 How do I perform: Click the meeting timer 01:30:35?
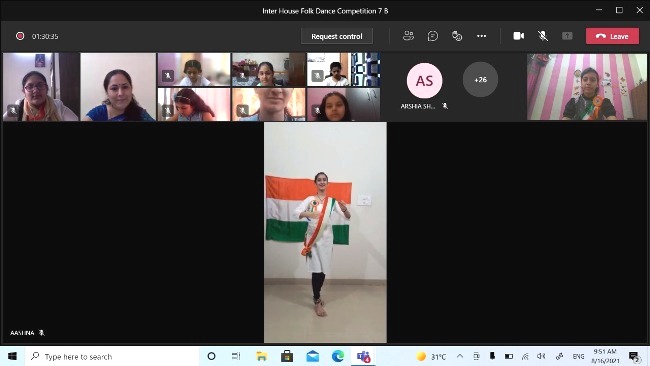click(45, 36)
